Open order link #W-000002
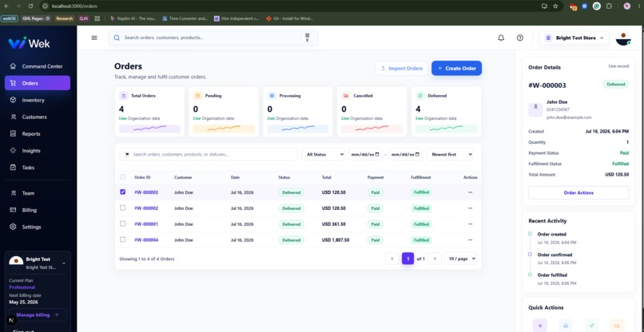The width and height of the screenshot is (644, 332). click(x=146, y=208)
